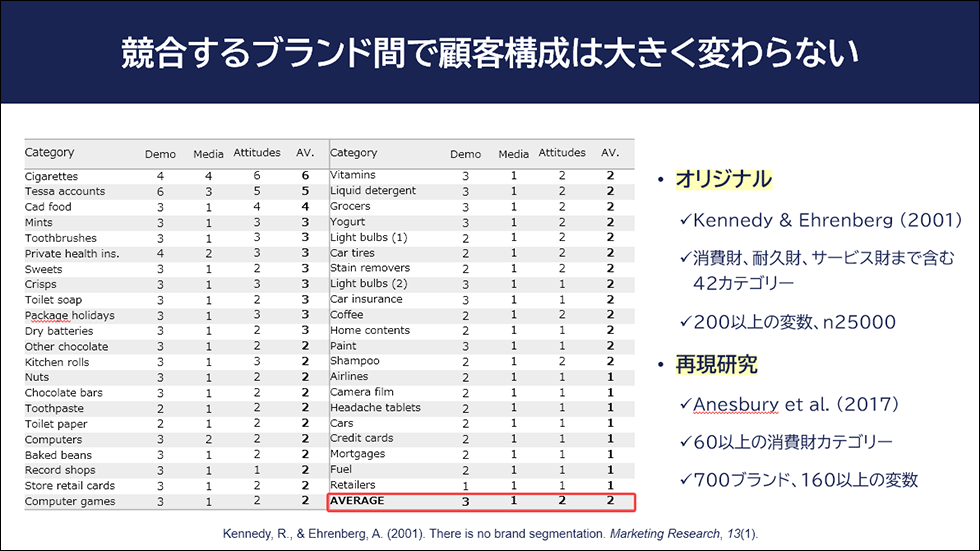
Task: Click the "Headache tablets" row label
Action: click(376, 408)
